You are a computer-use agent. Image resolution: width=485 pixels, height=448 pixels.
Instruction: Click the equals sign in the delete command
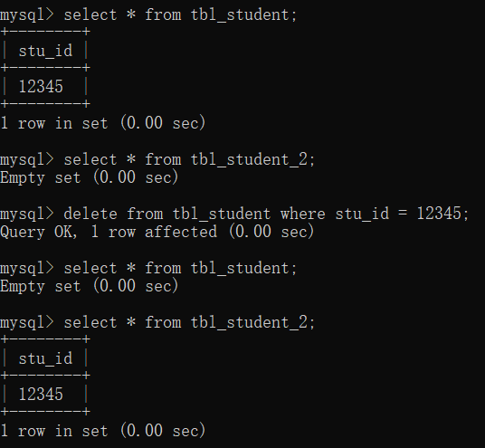(403, 214)
